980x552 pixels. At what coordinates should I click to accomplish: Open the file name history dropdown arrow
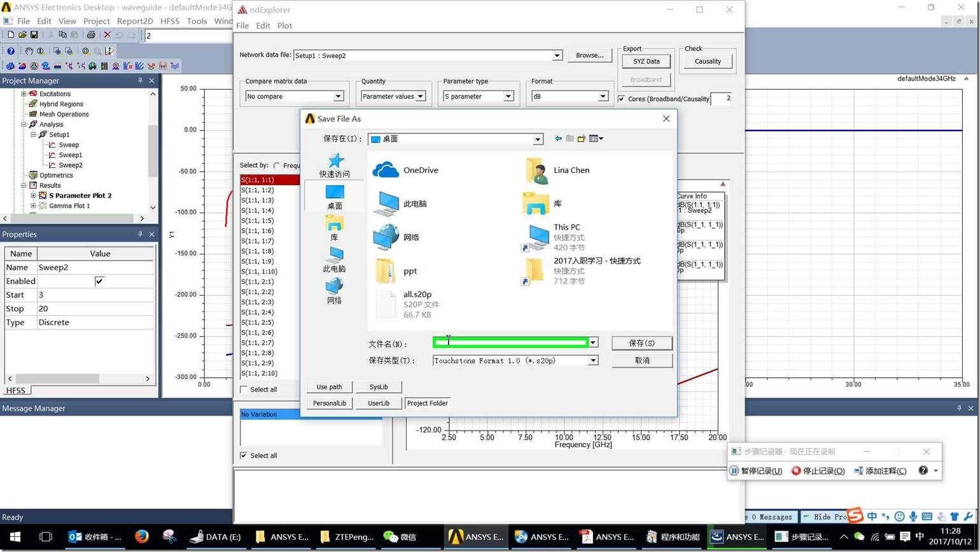592,343
